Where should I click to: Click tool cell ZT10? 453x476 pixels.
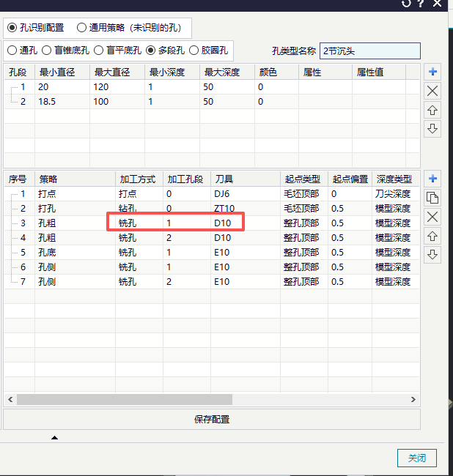click(246, 209)
